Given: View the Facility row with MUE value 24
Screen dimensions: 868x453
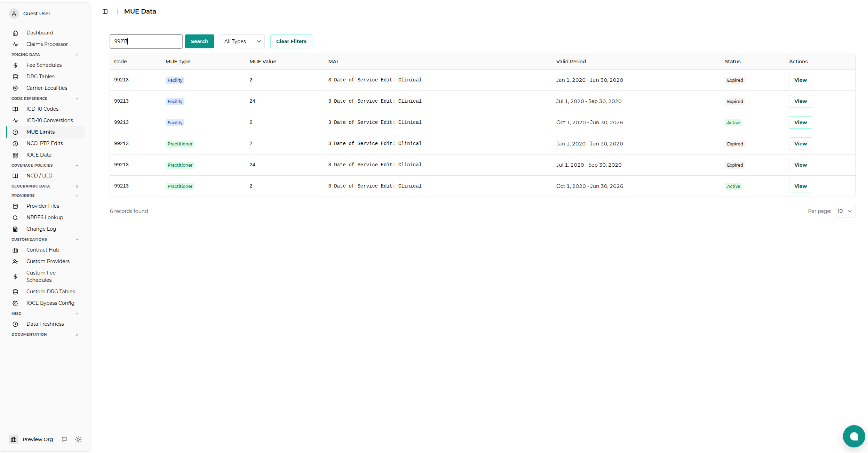Looking at the screenshot, I should [801, 101].
